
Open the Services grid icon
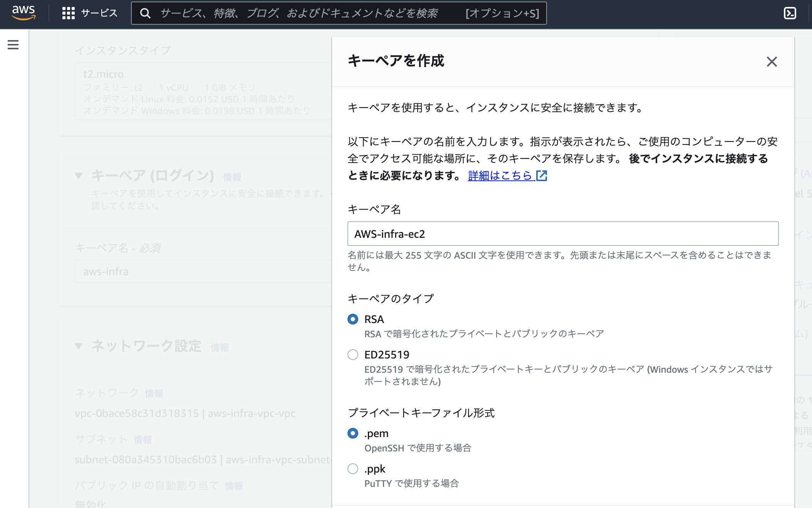coord(68,13)
